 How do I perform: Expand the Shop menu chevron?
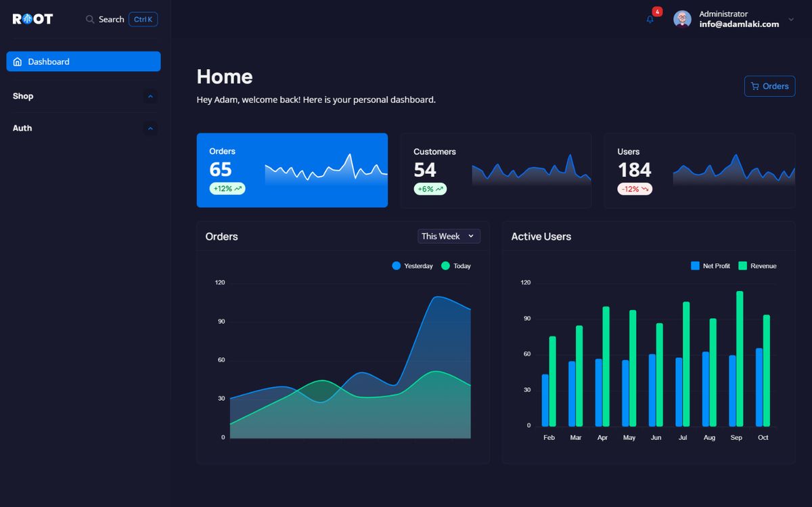[150, 97]
